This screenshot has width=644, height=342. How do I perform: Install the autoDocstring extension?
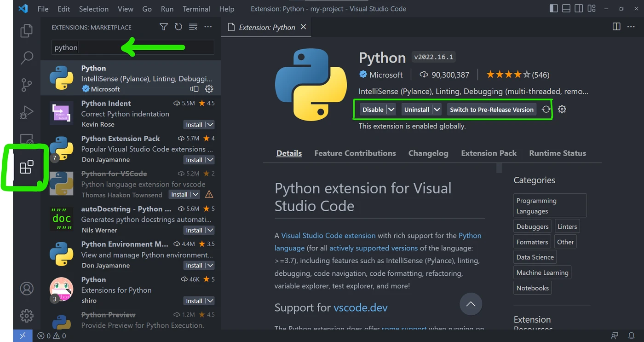click(194, 230)
